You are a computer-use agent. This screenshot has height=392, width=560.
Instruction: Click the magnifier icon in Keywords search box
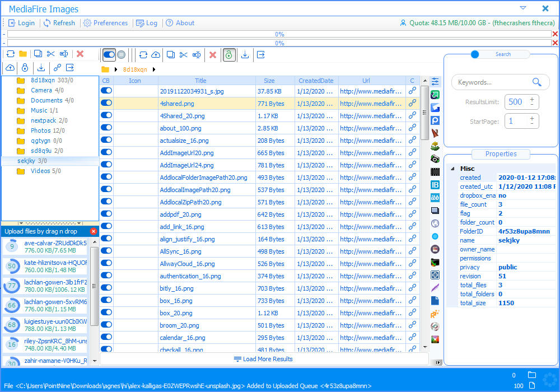536,82
